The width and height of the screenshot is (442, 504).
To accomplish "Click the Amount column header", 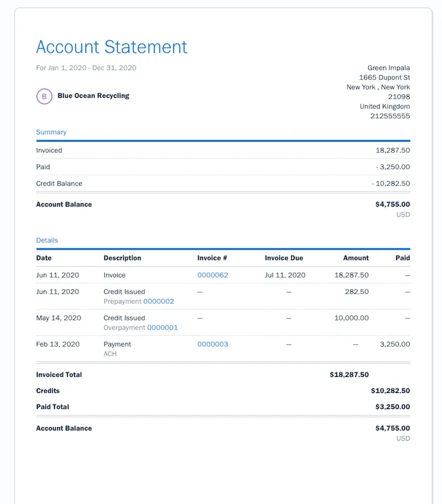I will (x=356, y=258).
